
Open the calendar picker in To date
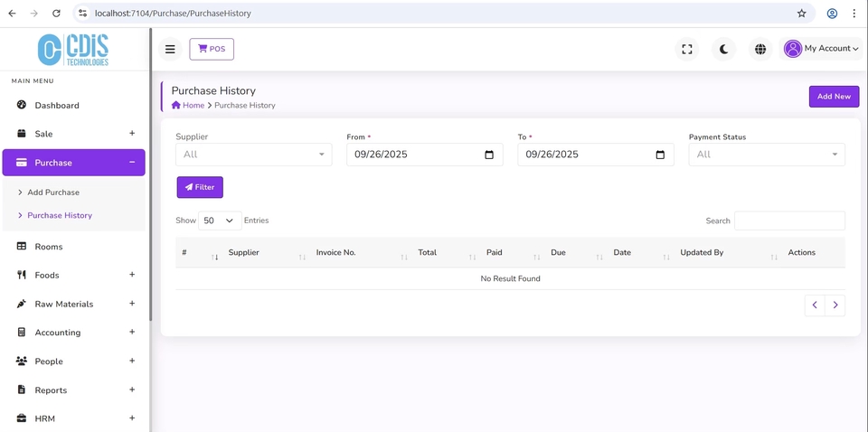coord(660,155)
